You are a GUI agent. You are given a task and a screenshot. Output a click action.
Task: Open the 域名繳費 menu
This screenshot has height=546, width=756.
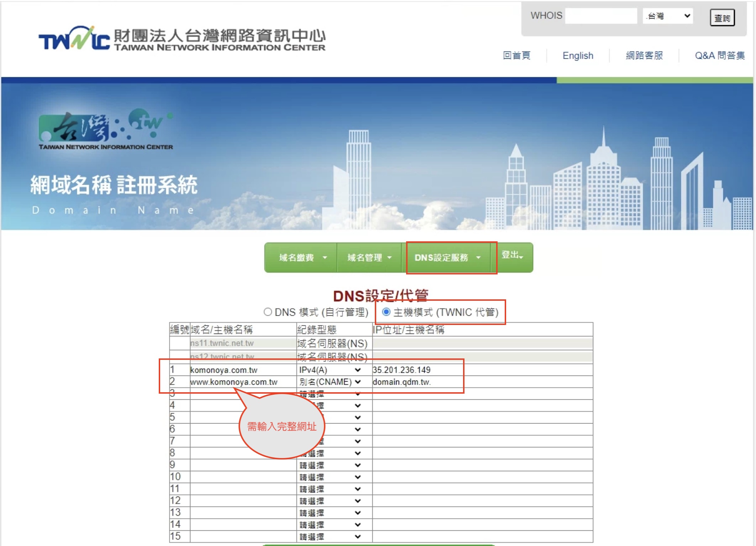[296, 257]
